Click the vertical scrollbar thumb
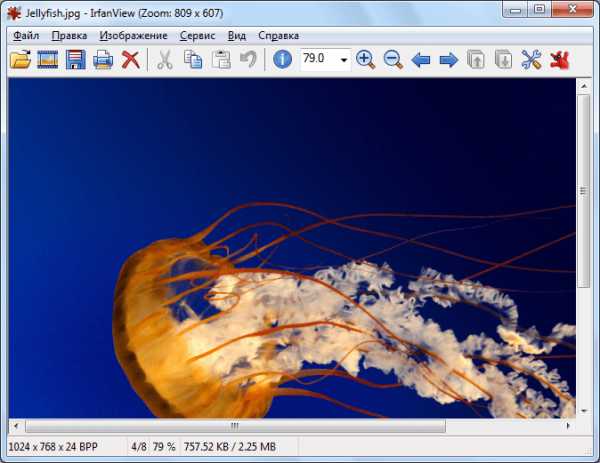 pos(584,191)
